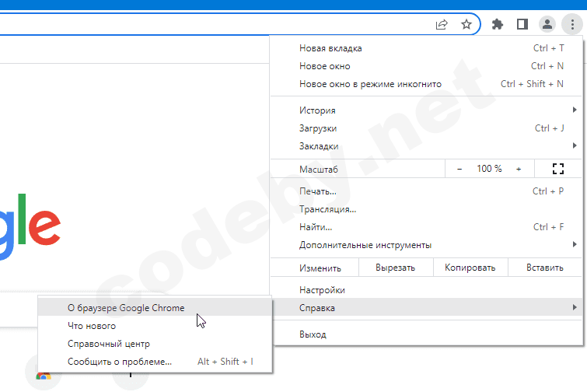Open 'О браузере Google Chrome'
Viewport: 587px width, 392px height.
(x=155, y=308)
